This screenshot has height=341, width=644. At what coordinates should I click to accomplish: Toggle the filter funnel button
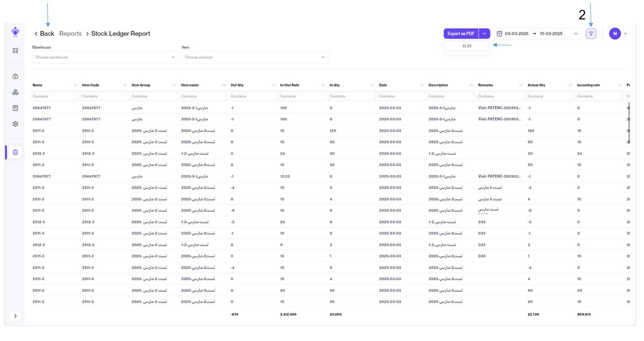click(x=591, y=34)
